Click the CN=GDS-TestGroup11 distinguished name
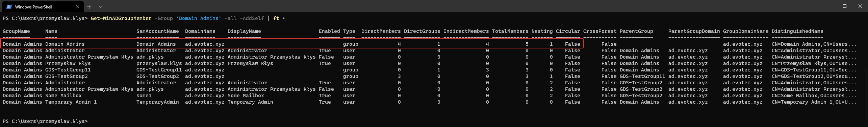Viewport: 868px width, 127px height. click(814, 70)
